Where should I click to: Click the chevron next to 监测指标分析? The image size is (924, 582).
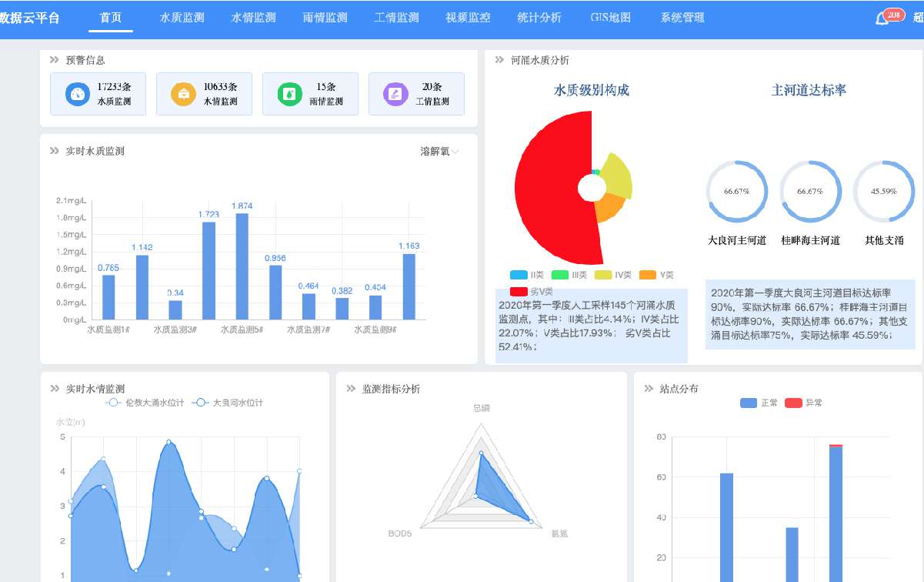click(x=349, y=389)
